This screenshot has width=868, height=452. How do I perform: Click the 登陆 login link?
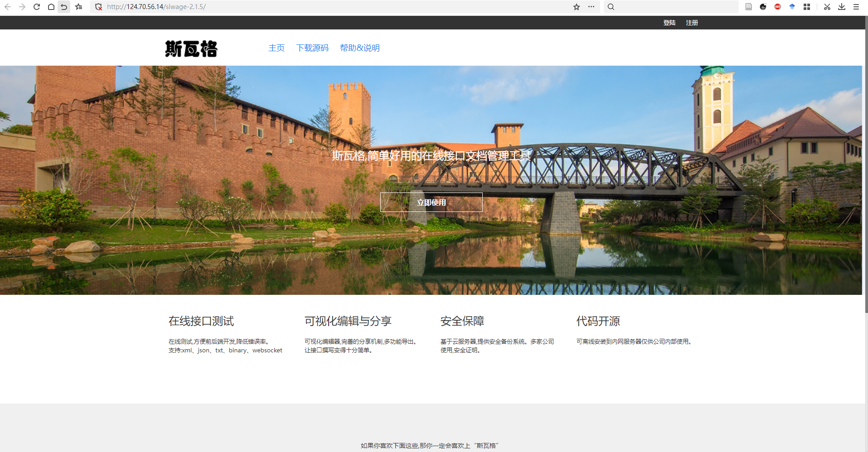point(669,23)
